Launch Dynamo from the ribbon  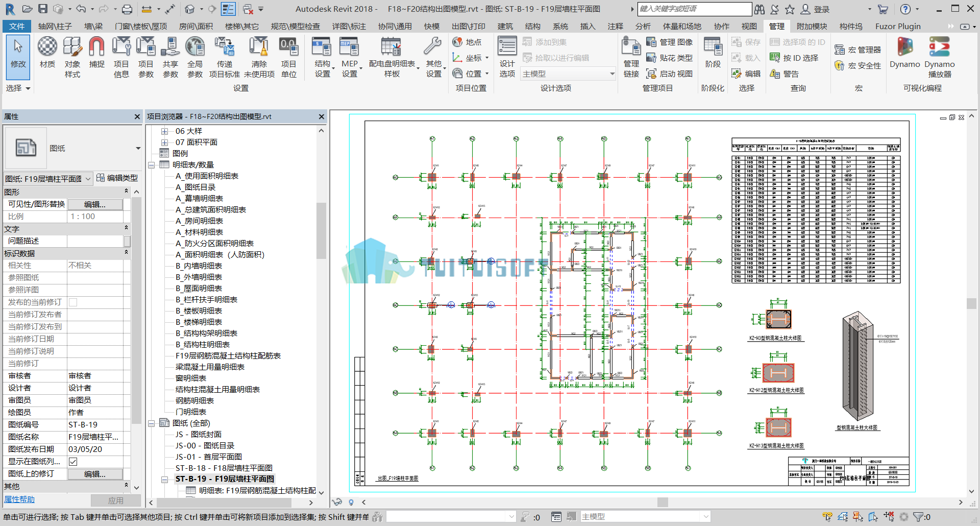tap(904, 53)
